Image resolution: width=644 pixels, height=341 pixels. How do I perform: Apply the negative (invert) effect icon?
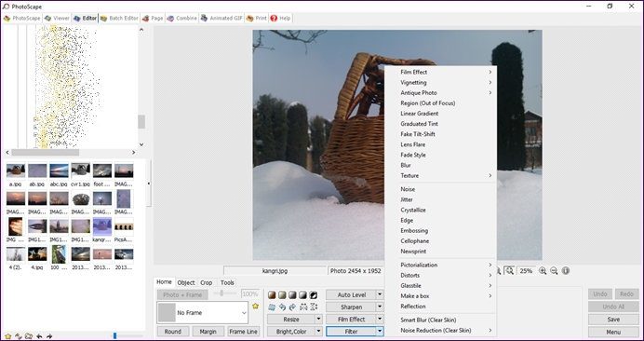(x=313, y=295)
